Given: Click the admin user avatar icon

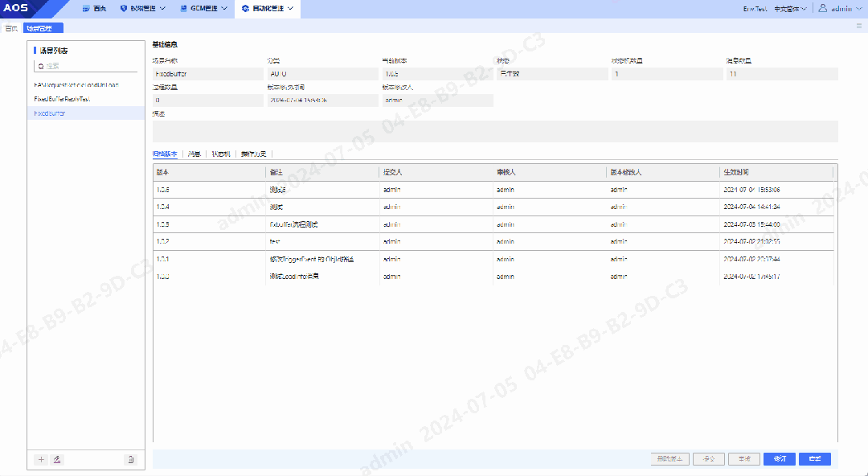Looking at the screenshot, I should pos(822,9).
